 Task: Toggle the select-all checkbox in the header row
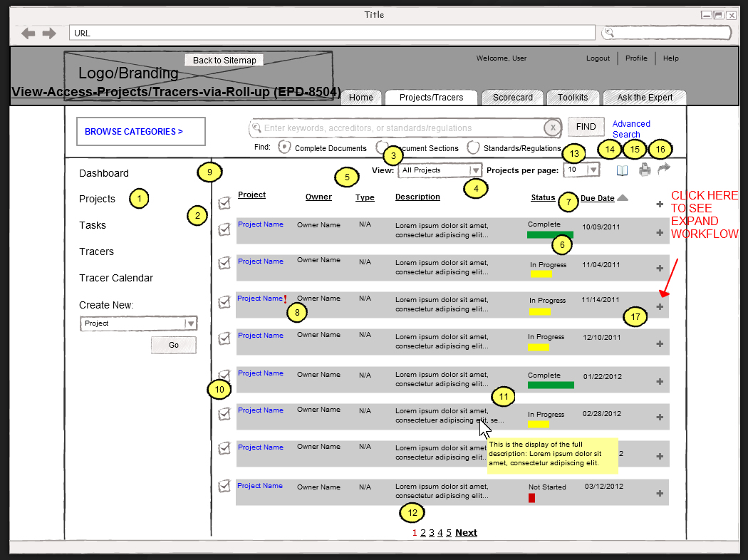click(x=224, y=203)
